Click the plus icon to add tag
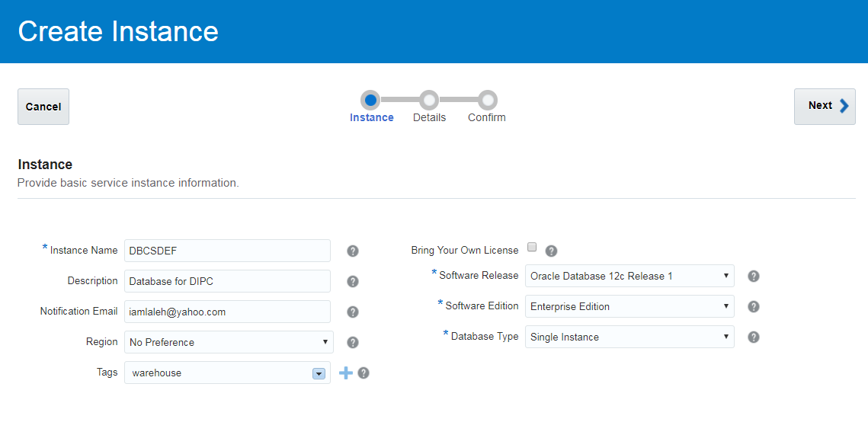The width and height of the screenshot is (868, 435). coord(346,373)
